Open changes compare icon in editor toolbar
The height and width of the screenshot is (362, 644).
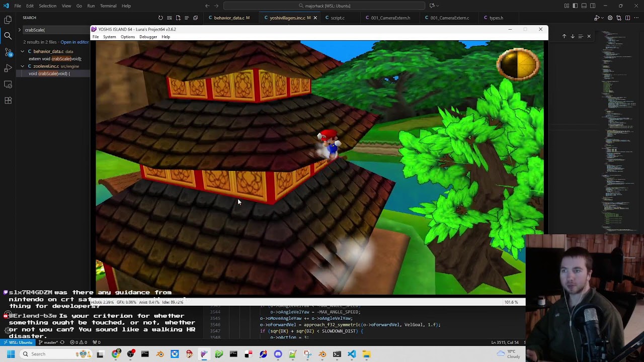(x=619, y=18)
